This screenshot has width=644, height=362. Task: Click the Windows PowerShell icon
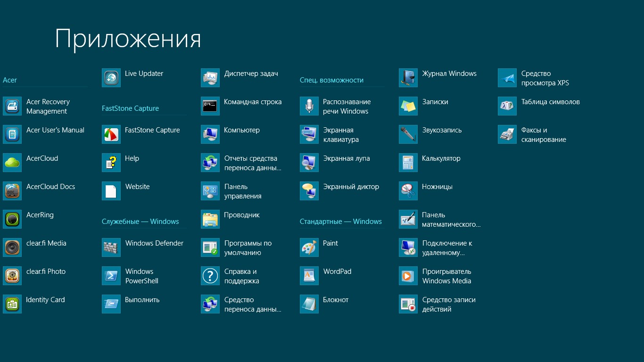click(x=111, y=276)
